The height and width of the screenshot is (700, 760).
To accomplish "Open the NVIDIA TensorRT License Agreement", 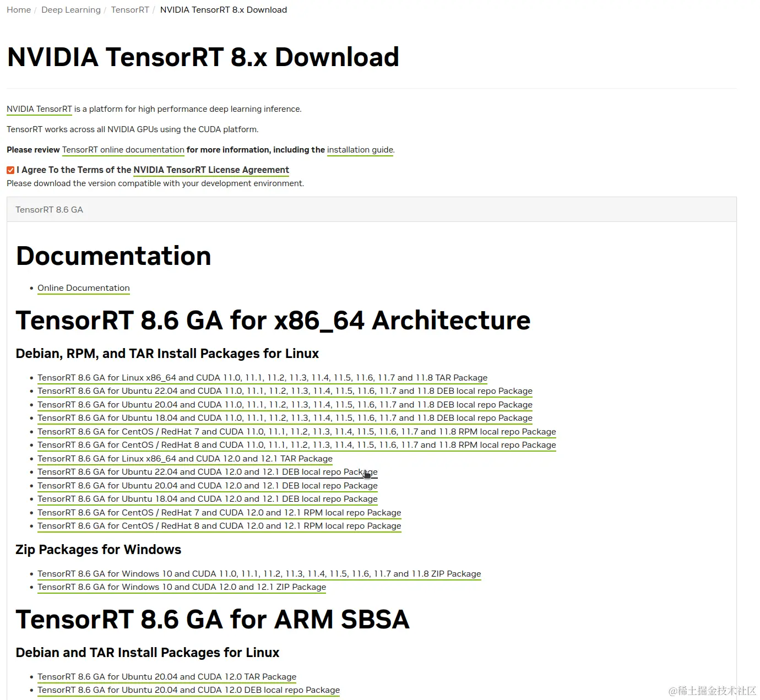I will click(211, 170).
